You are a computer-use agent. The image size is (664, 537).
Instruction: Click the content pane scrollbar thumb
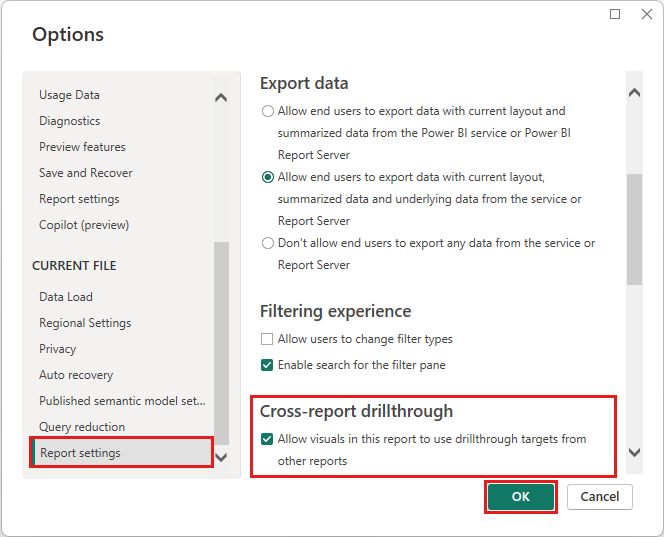(634, 229)
